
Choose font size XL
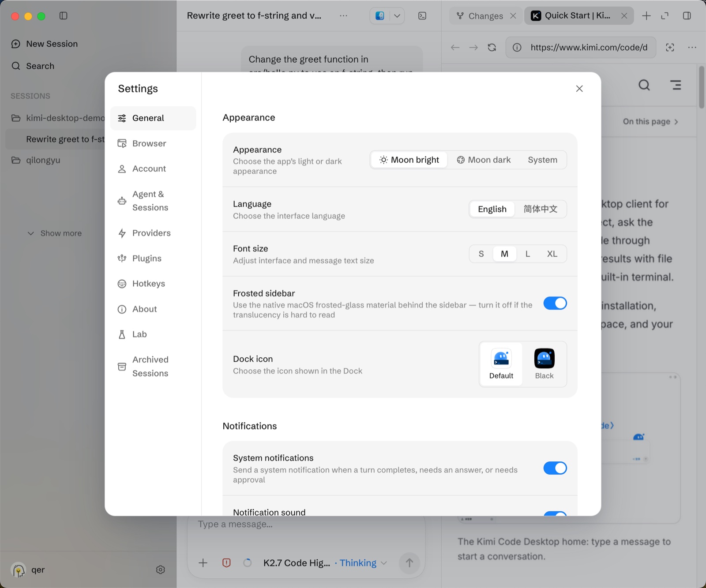tap(552, 254)
